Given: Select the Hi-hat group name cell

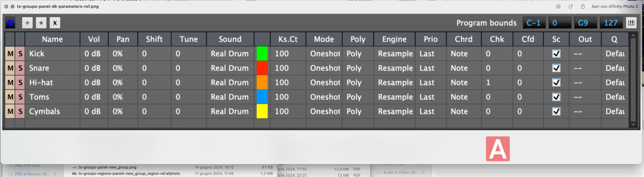Looking at the screenshot, I should (52, 83).
